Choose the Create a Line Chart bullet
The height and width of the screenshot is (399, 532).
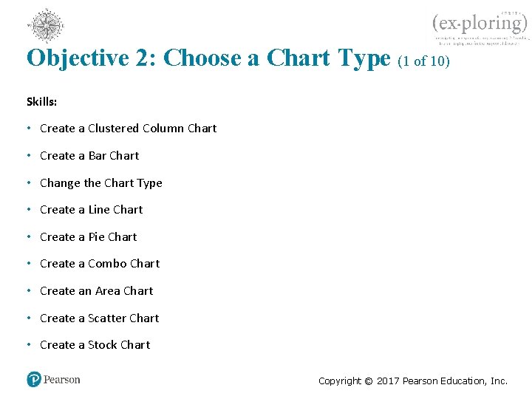point(92,210)
